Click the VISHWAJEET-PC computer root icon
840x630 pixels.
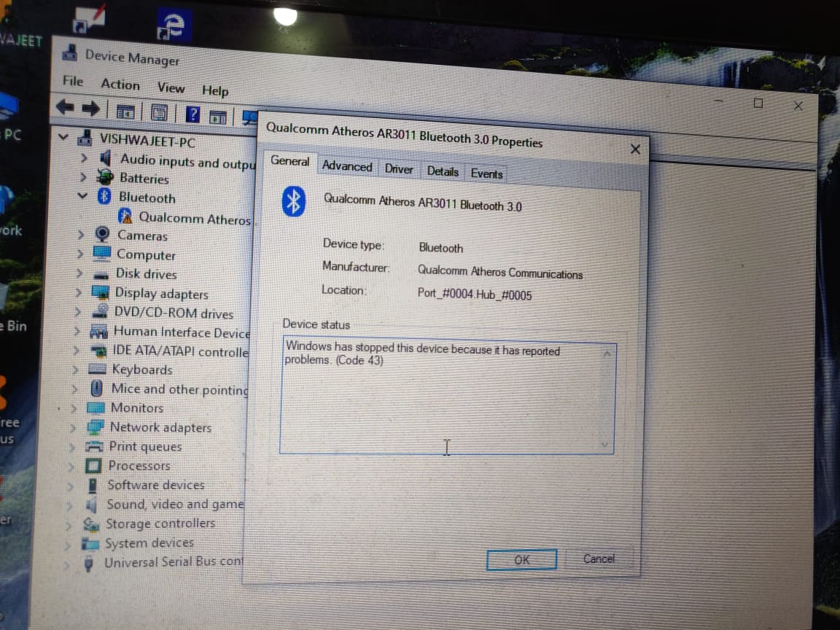click(85, 138)
